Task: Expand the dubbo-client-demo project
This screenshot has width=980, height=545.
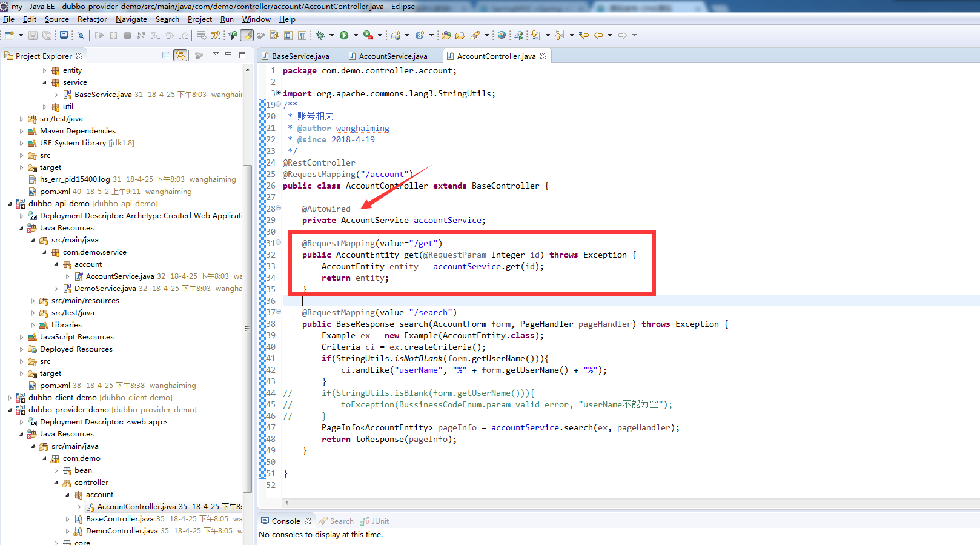Action: pos(10,398)
